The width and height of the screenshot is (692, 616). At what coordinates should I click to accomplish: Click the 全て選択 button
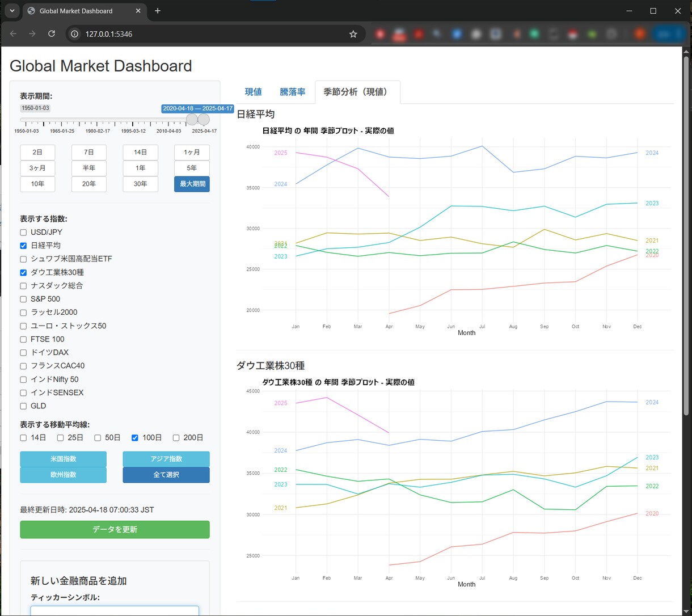(166, 475)
